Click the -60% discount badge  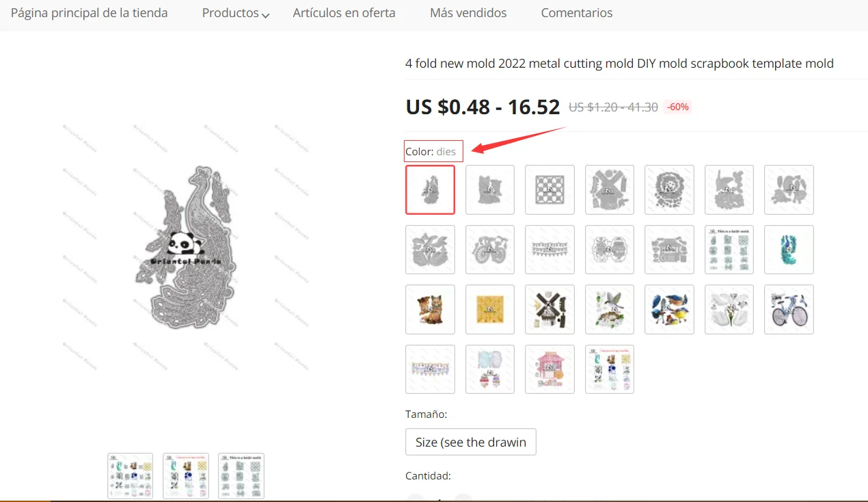[x=678, y=107]
